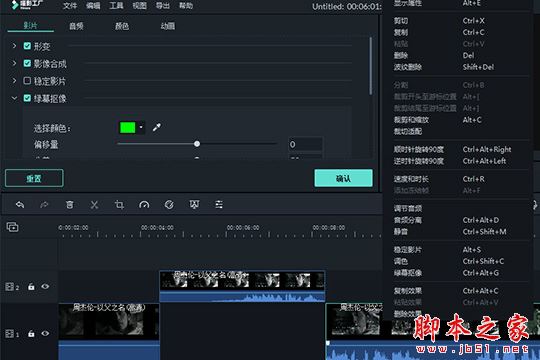This screenshot has width=540, height=360.
Task: Choose 调节音频 in the context menu
Action: point(461,208)
